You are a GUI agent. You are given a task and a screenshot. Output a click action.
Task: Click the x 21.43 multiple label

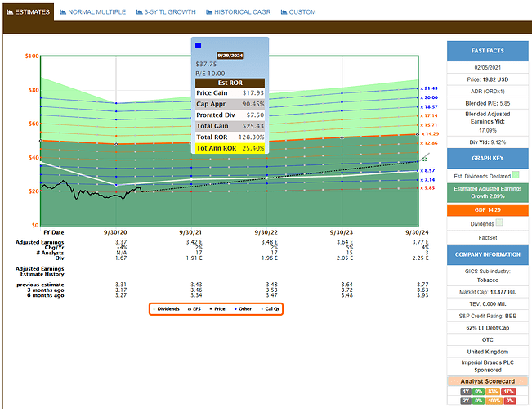click(x=429, y=88)
